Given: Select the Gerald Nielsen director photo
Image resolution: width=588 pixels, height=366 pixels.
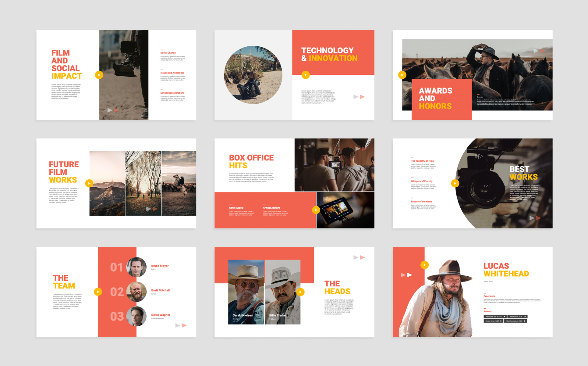Looking at the screenshot, I should [246, 292].
